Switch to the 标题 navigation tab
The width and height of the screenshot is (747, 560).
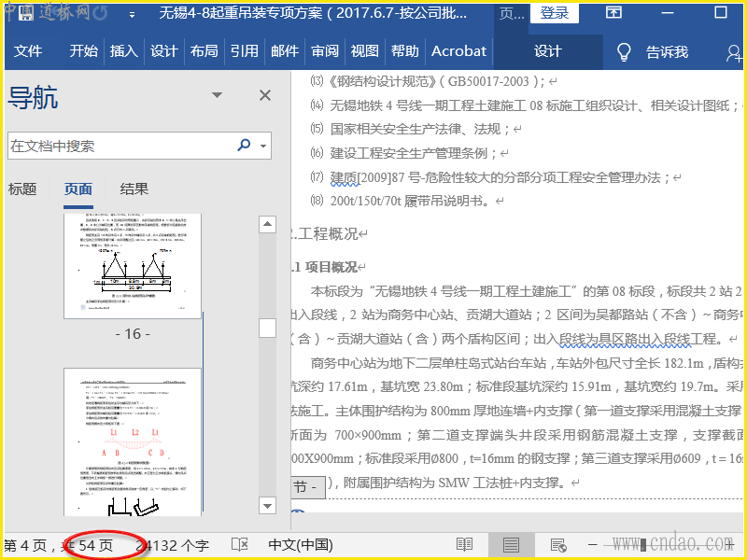pyautogui.click(x=22, y=189)
